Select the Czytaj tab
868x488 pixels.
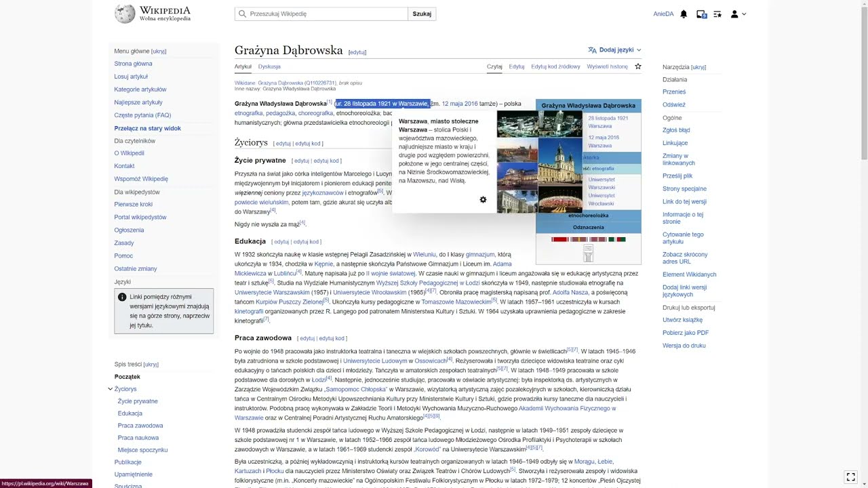[494, 66]
